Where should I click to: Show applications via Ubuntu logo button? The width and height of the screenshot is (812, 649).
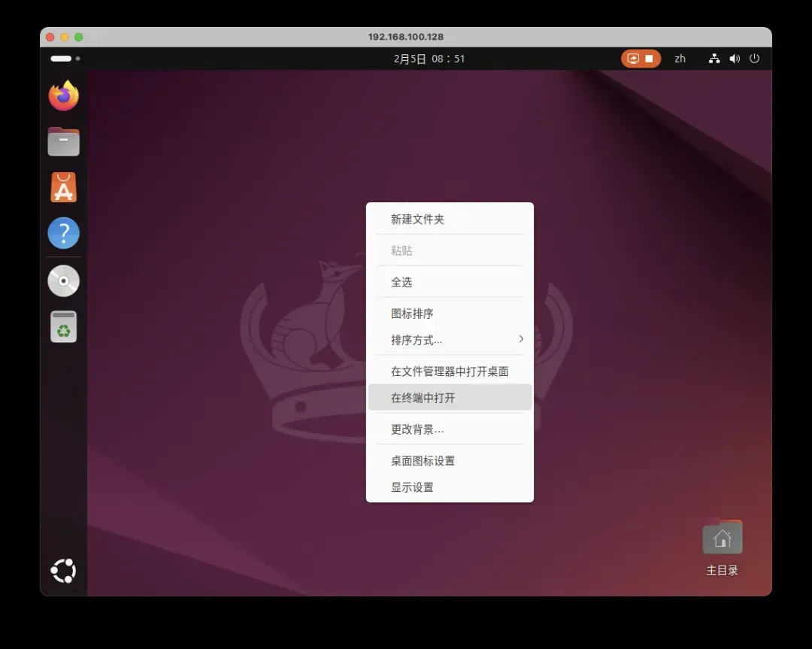tap(64, 571)
